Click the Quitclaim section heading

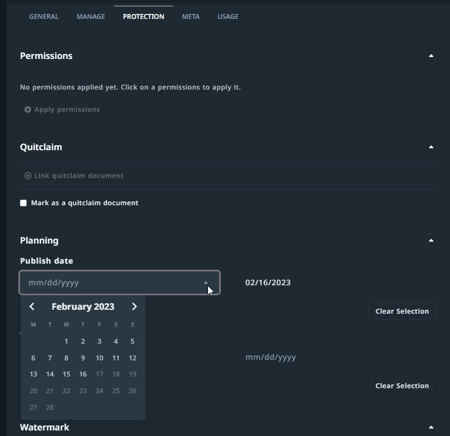(x=41, y=147)
